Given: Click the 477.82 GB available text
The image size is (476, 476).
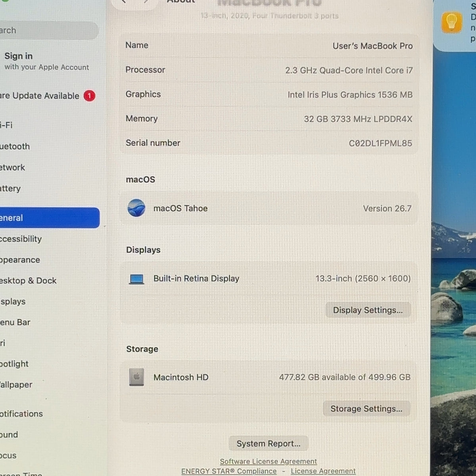Looking at the screenshot, I should 345,377.
